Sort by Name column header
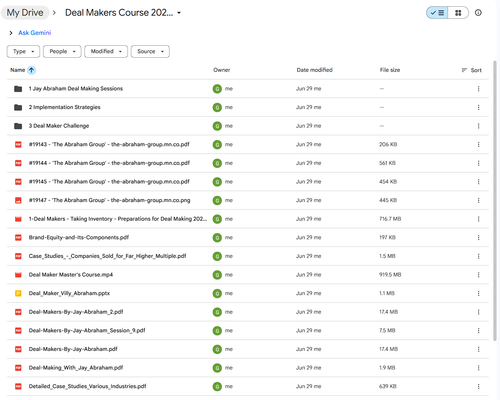 18,70
